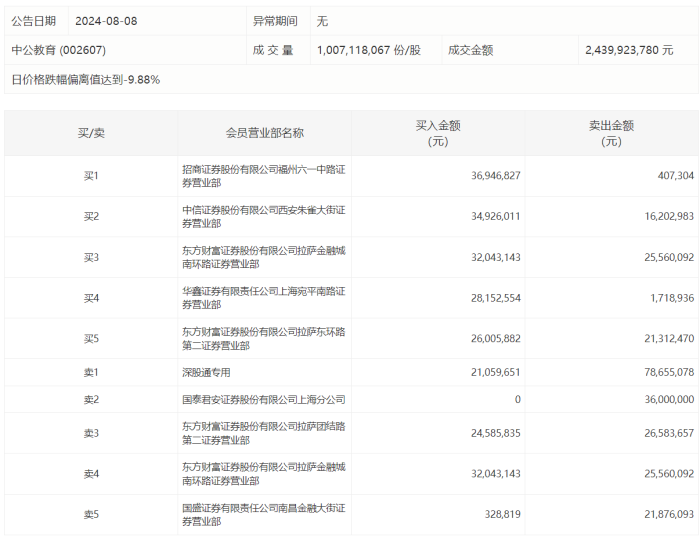Click 华鑫证券上海宛平南路 branch name

[263, 298]
